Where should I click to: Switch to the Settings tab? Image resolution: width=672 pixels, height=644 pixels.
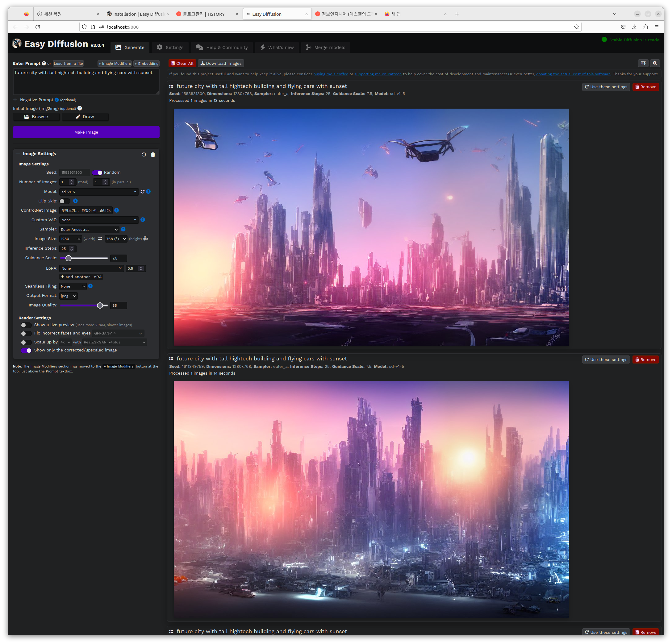(x=170, y=47)
